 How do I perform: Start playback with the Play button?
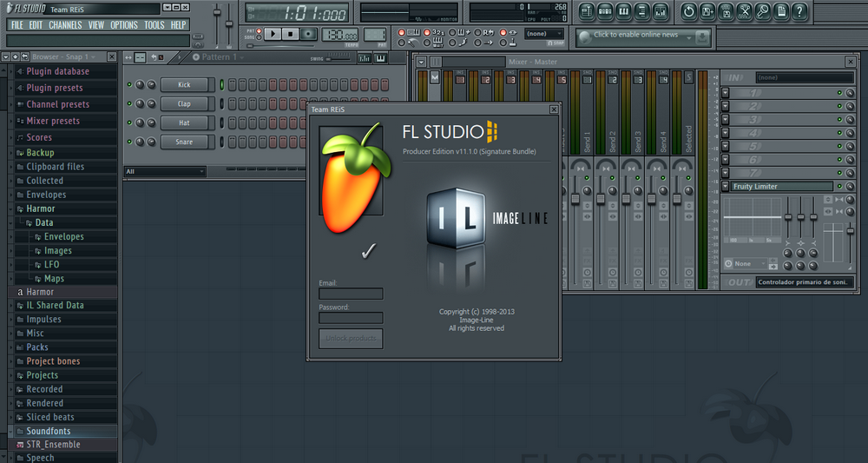(x=273, y=35)
